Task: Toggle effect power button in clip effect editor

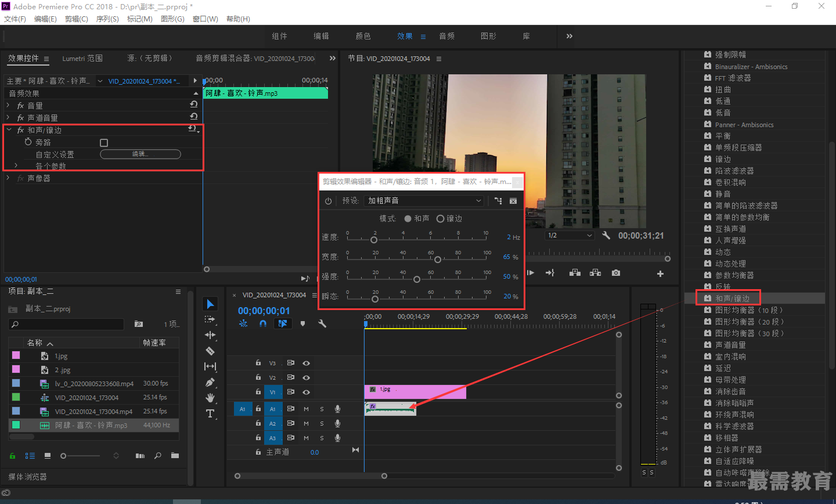Action: coord(328,201)
